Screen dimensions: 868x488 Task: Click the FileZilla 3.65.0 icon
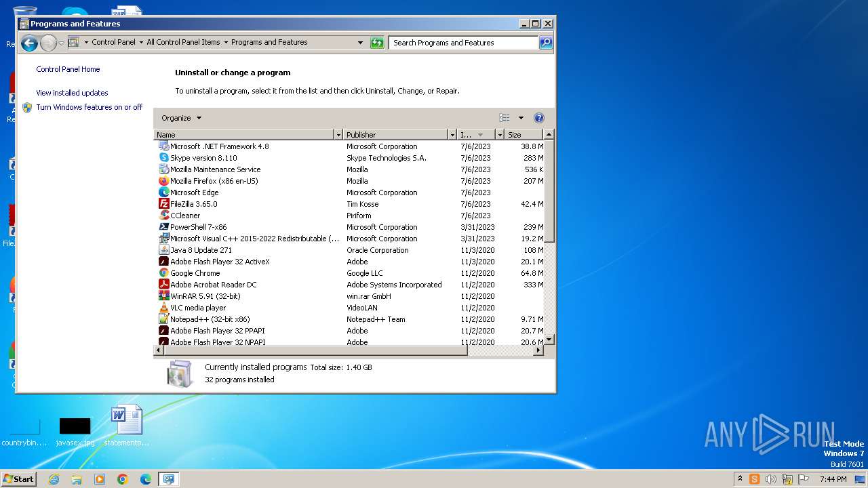(x=163, y=203)
